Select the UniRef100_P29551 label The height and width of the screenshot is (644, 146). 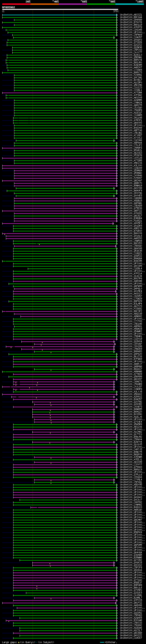[x=131, y=75]
